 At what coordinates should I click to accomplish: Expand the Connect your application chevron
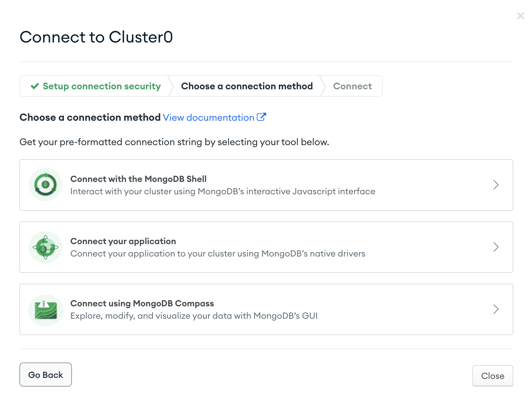496,247
